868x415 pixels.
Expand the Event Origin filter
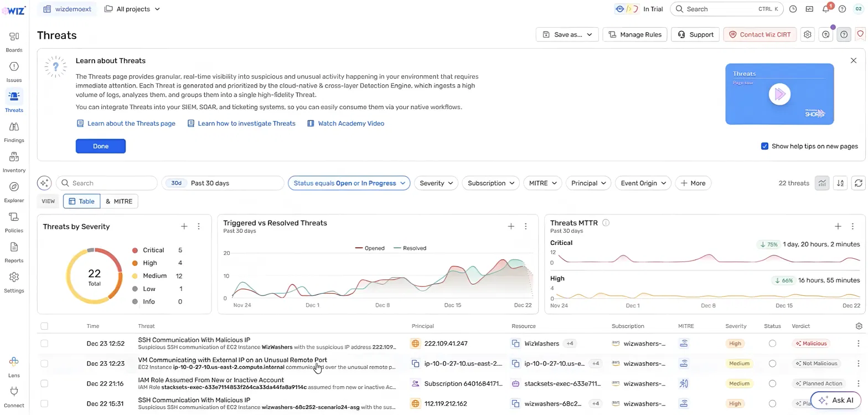tap(643, 183)
